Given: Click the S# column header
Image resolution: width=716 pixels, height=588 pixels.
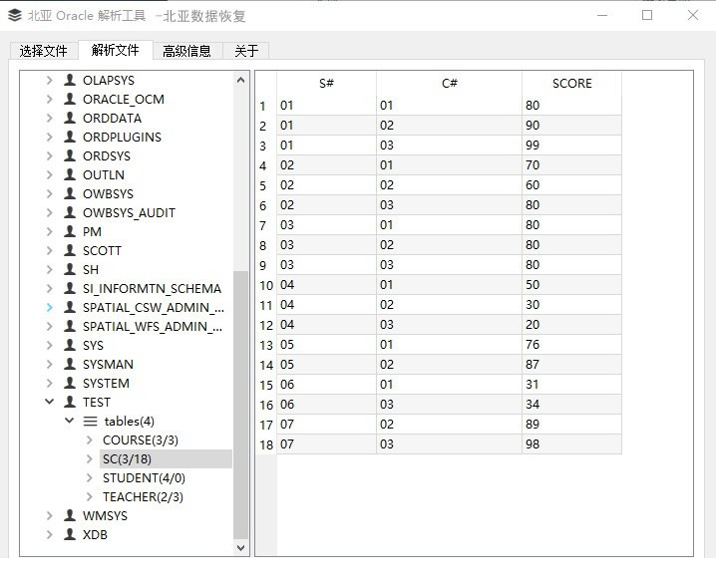Looking at the screenshot, I should [x=326, y=83].
